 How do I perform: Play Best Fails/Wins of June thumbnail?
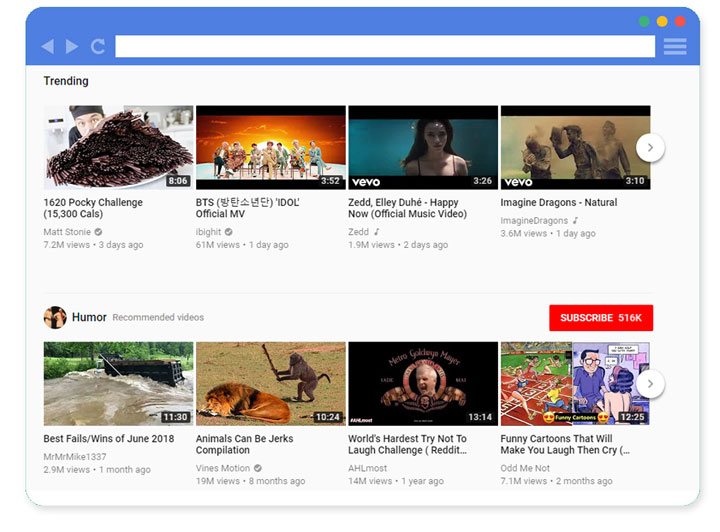[118, 383]
